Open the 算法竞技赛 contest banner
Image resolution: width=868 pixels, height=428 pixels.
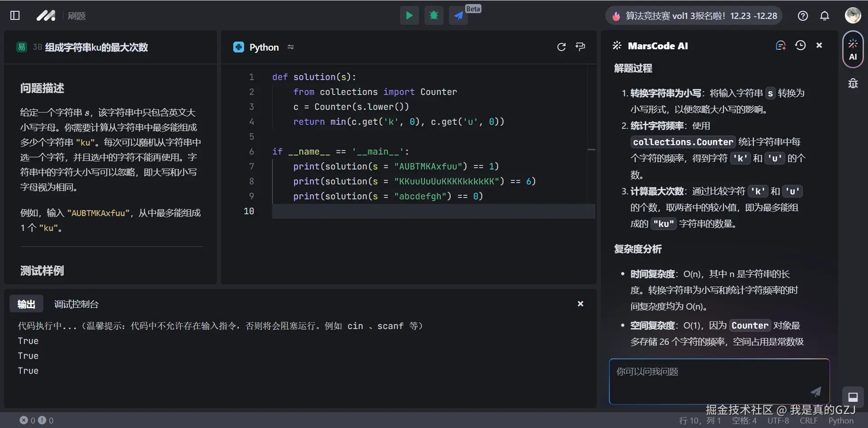[x=693, y=15]
